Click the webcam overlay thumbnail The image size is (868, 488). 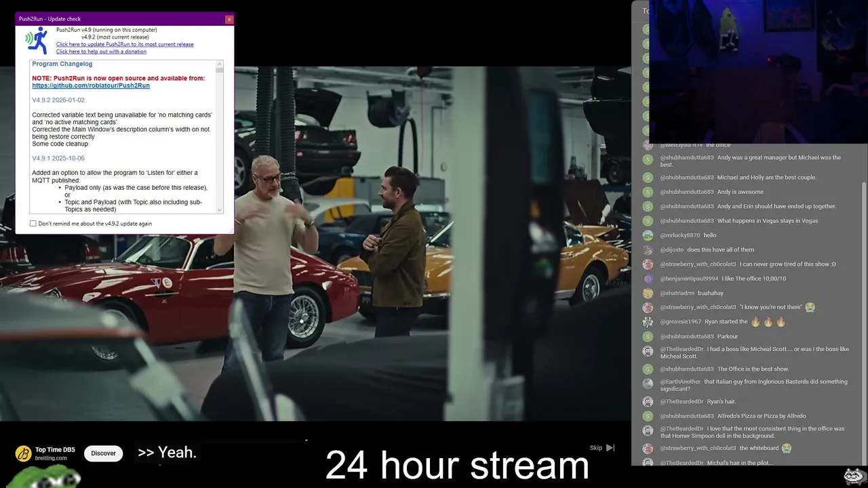(x=758, y=72)
